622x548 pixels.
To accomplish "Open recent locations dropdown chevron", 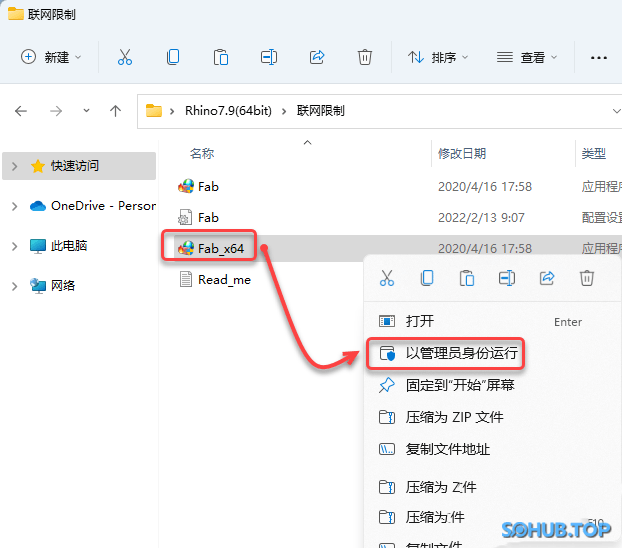I will (86, 111).
